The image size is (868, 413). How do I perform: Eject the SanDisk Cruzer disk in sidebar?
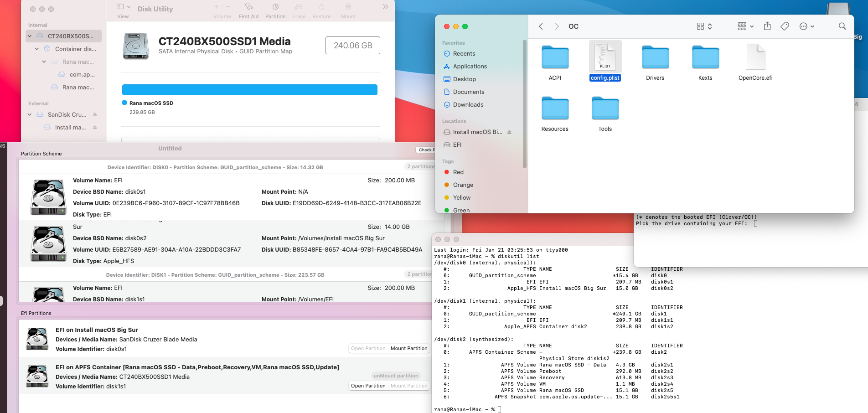[x=95, y=114]
